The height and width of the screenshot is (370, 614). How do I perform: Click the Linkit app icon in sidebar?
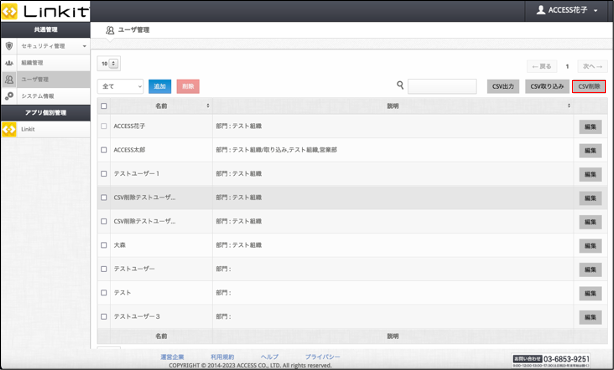(9, 129)
